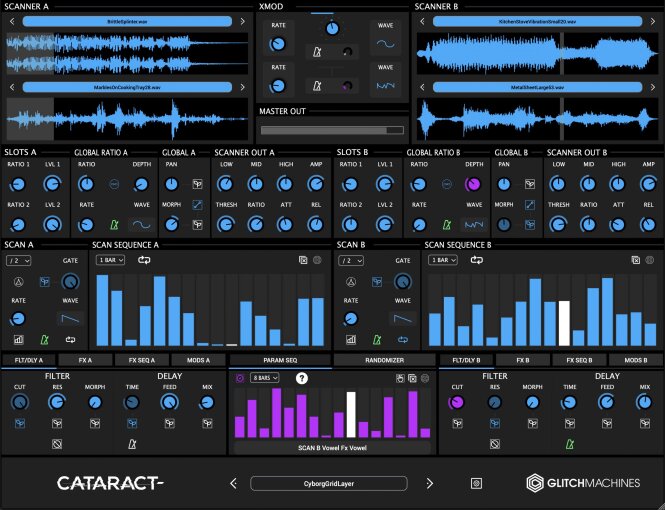Screen dimensions: 665x510
Task: Toggle tempo sync for top XMOD rate
Action: click(x=317, y=52)
